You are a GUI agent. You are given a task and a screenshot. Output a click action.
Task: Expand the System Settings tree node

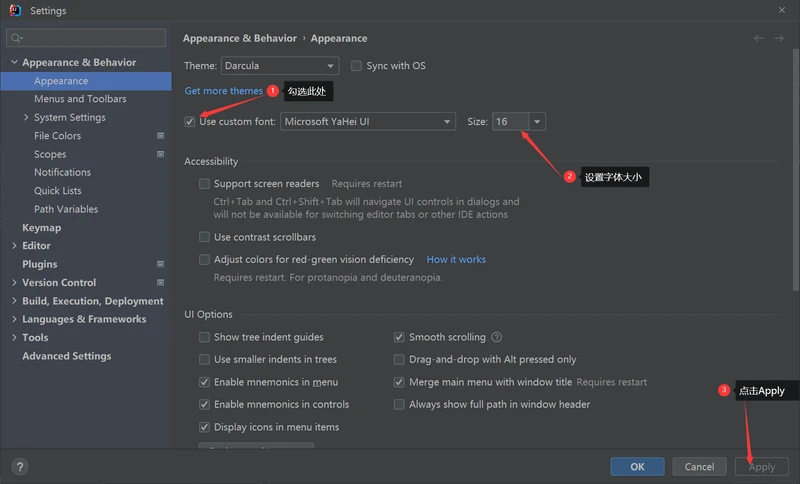(x=26, y=118)
